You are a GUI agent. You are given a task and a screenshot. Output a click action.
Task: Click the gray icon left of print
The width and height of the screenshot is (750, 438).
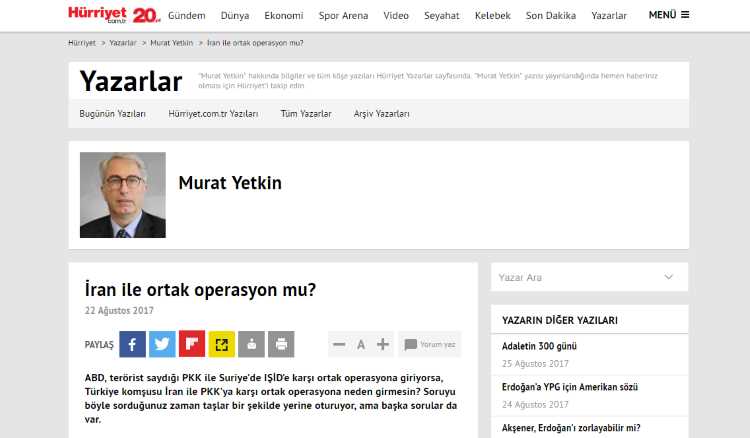(x=251, y=344)
